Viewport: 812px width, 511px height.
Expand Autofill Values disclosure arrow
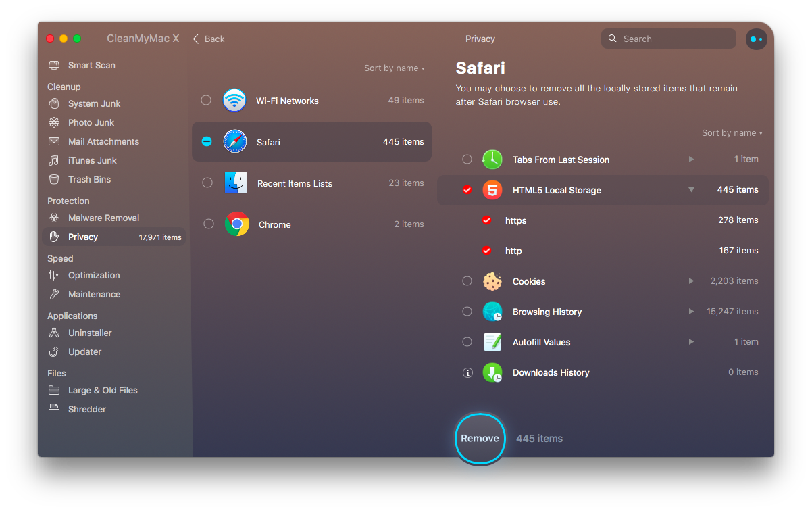691,342
